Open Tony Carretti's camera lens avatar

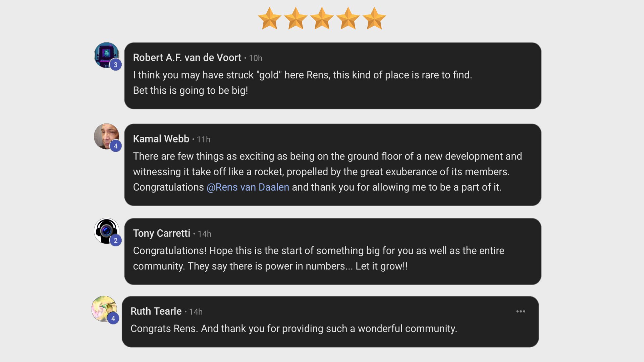point(107,231)
